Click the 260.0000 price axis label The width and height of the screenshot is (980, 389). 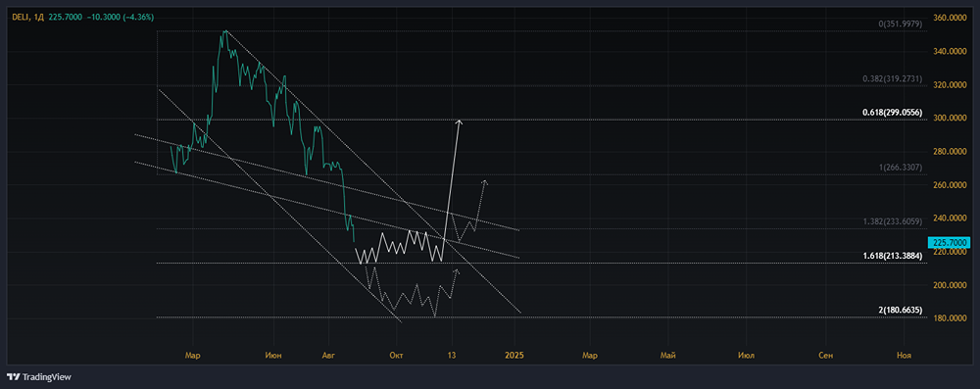[950, 184]
